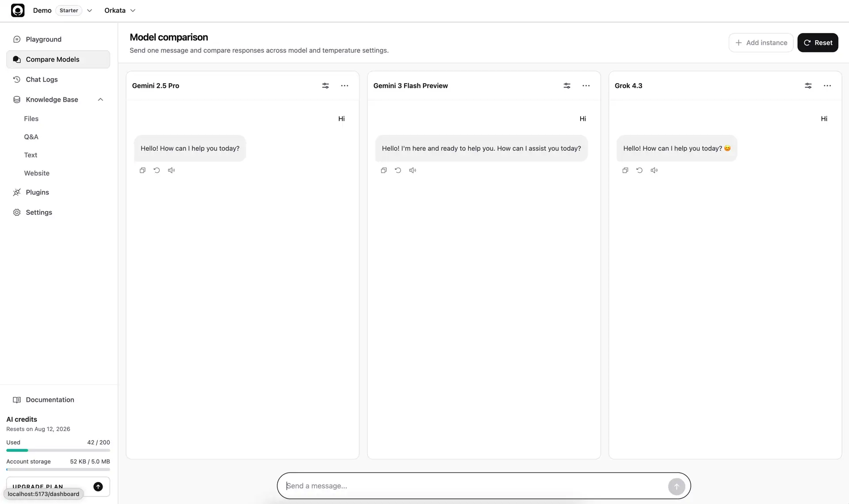
Task: Click the Gemini 2.5 Pro model title
Action: (156, 86)
